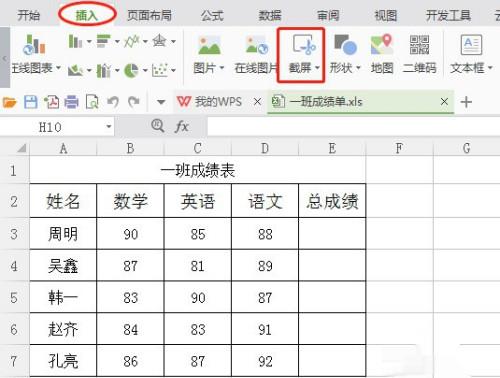This screenshot has width=500, height=378.
Task: Click the 二维码 QR code icon
Action: coord(419,45)
